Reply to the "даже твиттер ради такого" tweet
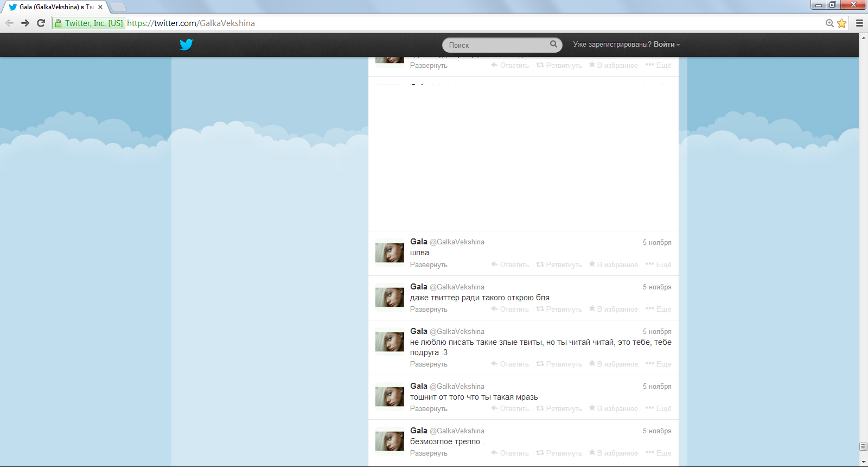 coord(510,309)
